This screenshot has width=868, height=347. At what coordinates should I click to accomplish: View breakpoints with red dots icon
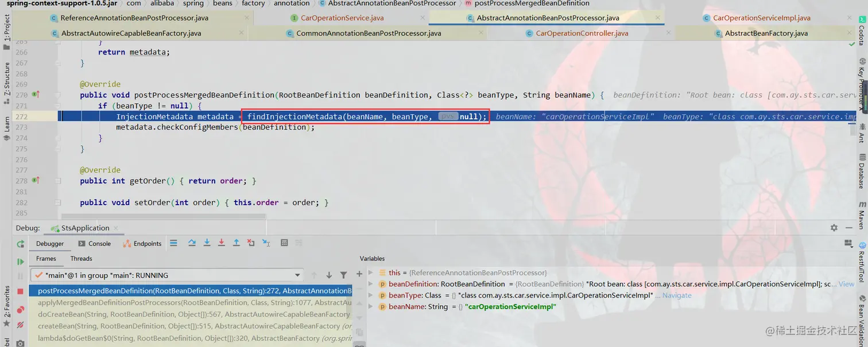(21, 310)
